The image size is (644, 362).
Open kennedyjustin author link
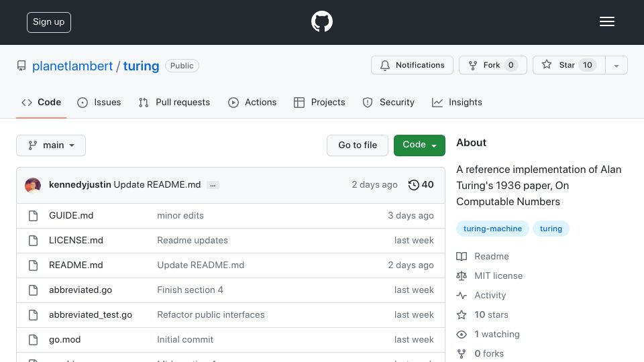80,185
